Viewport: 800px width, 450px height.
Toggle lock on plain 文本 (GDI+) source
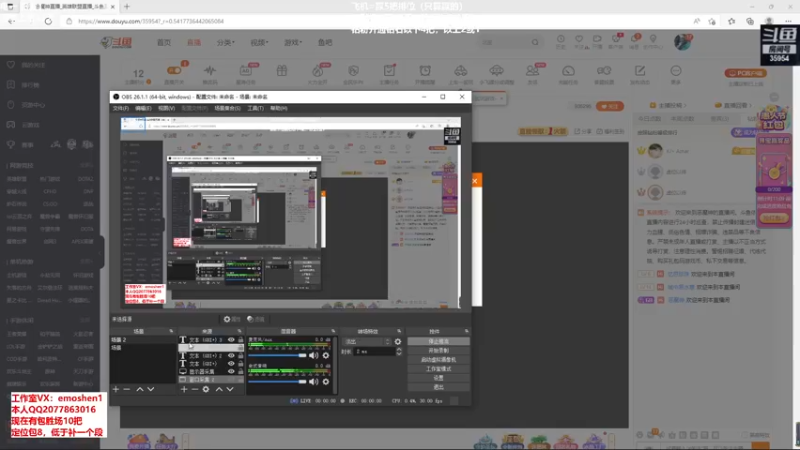tap(240, 364)
